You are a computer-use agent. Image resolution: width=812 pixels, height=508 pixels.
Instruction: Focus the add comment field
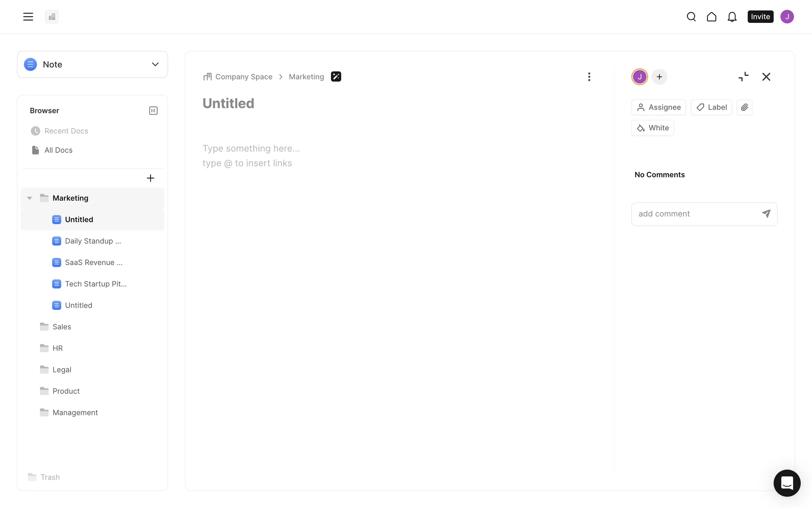coord(696,214)
